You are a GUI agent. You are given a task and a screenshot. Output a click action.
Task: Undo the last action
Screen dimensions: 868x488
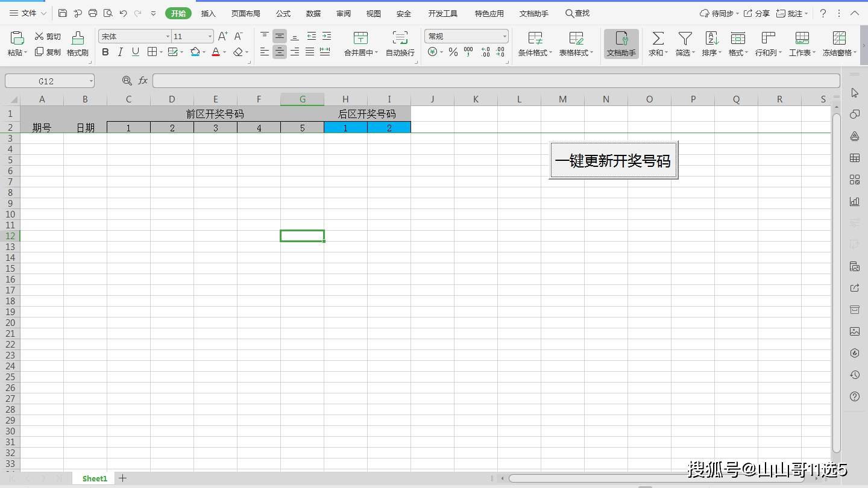(123, 13)
